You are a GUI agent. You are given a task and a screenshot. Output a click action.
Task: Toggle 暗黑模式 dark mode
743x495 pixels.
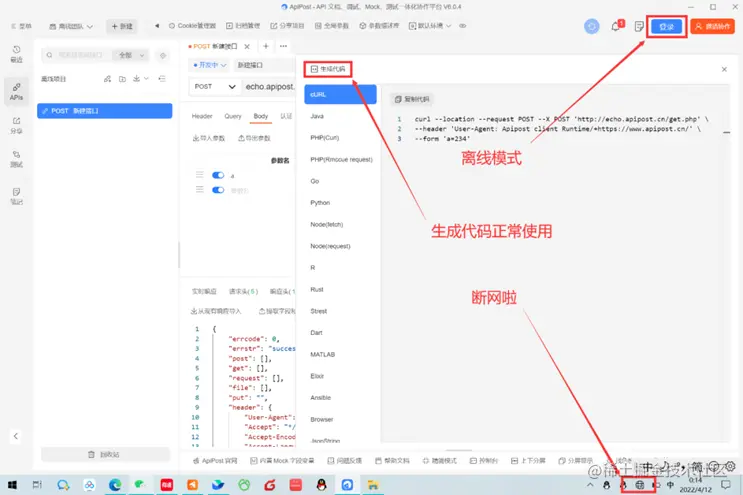pos(440,460)
